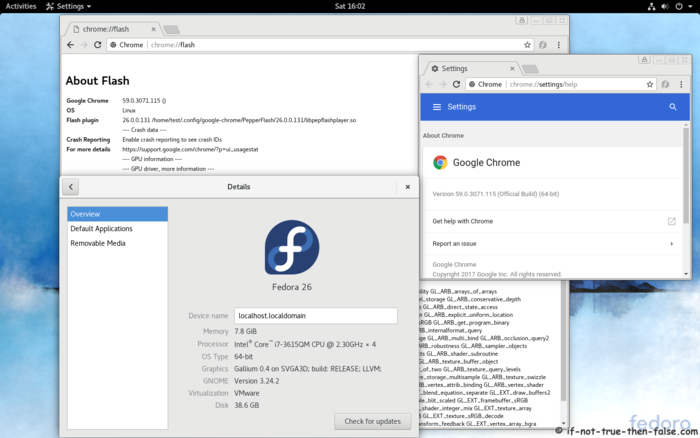Select Default Applications in sidebar

coord(117,229)
